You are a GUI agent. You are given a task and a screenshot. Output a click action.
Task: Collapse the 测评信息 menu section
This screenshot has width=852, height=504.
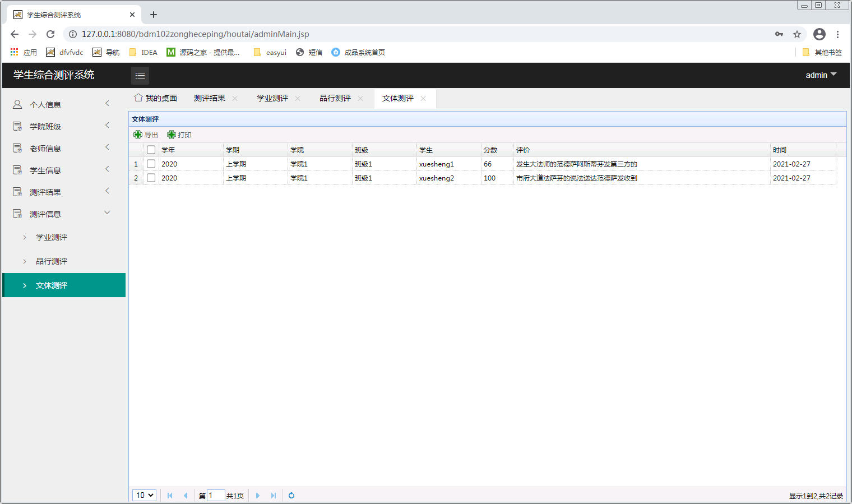pos(107,212)
